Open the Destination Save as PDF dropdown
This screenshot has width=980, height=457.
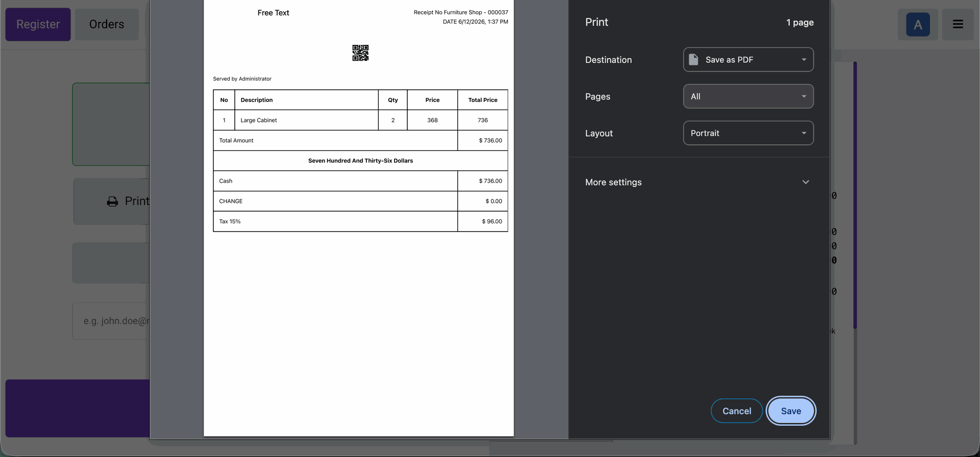tap(748, 60)
